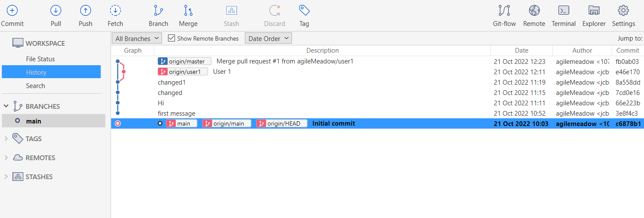Click commit hash 7cd0e16
Screen dimensions: 644x218
tap(628, 92)
